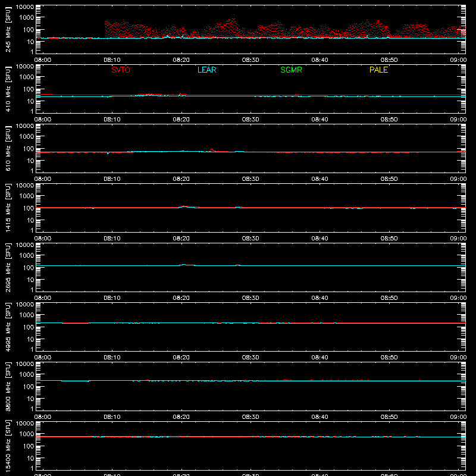Click 08:30 time label under 245 MHz panel
The height and width of the screenshot is (476, 476).
click(250, 60)
